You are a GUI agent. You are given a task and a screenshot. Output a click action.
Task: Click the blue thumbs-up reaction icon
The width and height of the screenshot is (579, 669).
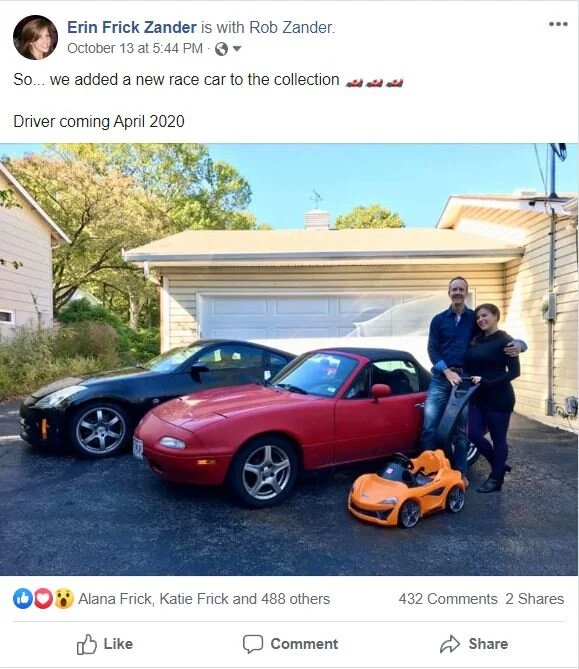point(23,599)
